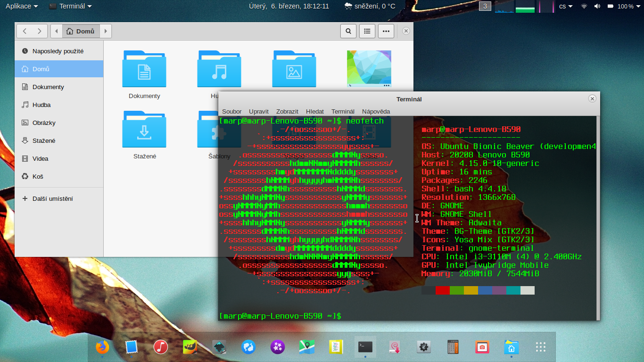Open the Nápověda menu in Terminal

point(376,111)
